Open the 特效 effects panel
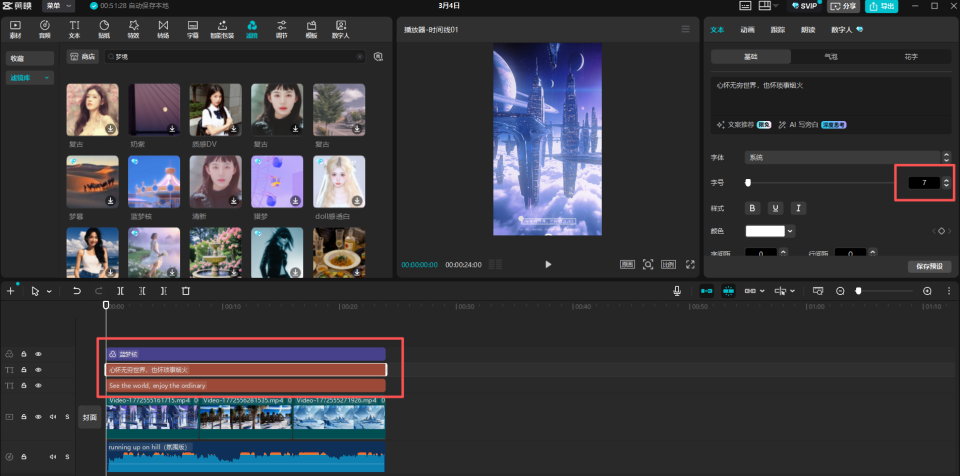The height and width of the screenshot is (476, 960). coord(133,29)
